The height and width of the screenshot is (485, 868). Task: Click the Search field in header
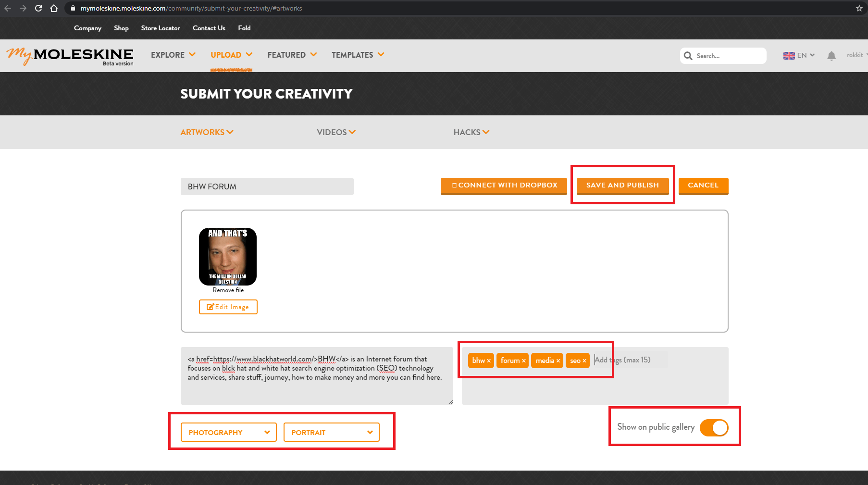pos(723,56)
